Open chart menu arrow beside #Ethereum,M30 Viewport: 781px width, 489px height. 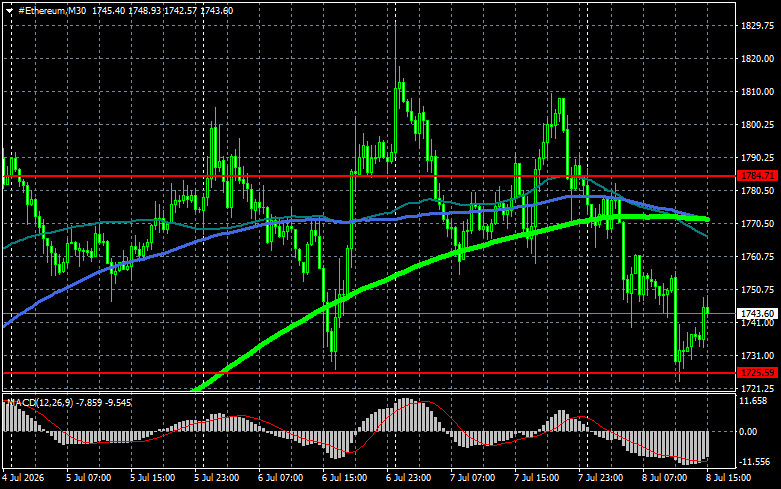(x=9, y=11)
